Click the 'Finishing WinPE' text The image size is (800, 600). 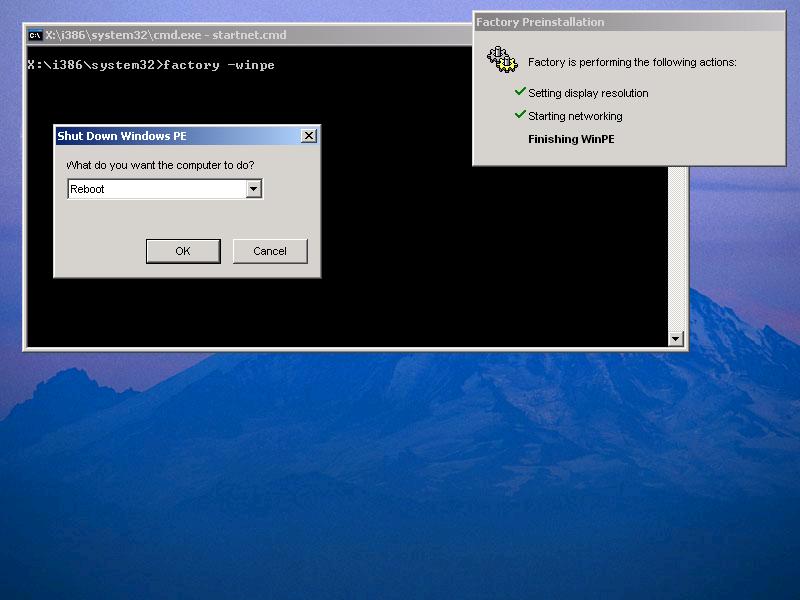coord(571,139)
